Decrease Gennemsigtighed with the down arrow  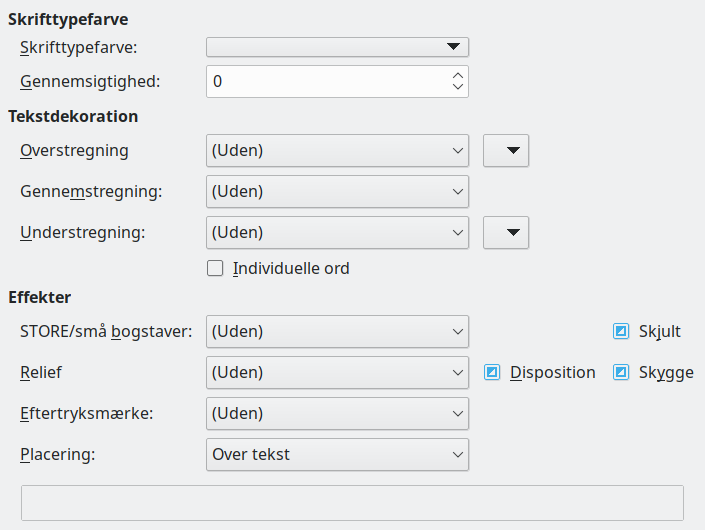[x=458, y=88]
